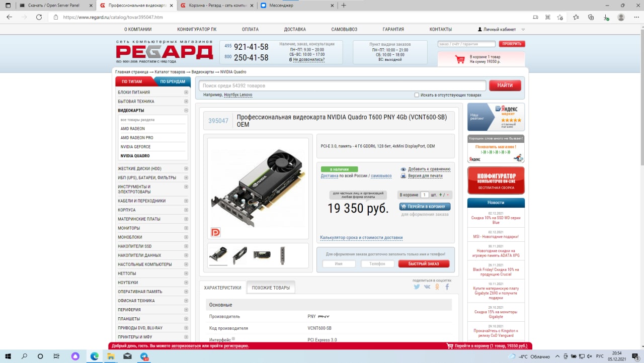The height and width of the screenshot is (363, 644).
Task: Click the Twitter share icon
Action: coord(417,287)
